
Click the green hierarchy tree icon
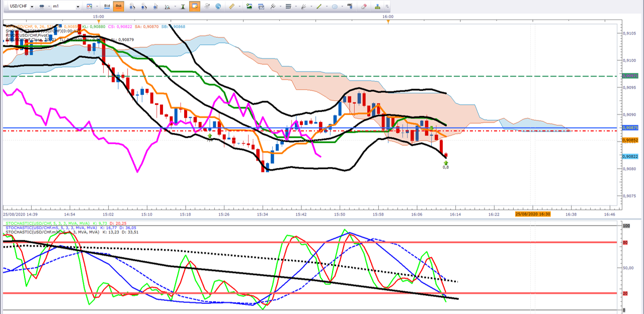click(377, 7)
